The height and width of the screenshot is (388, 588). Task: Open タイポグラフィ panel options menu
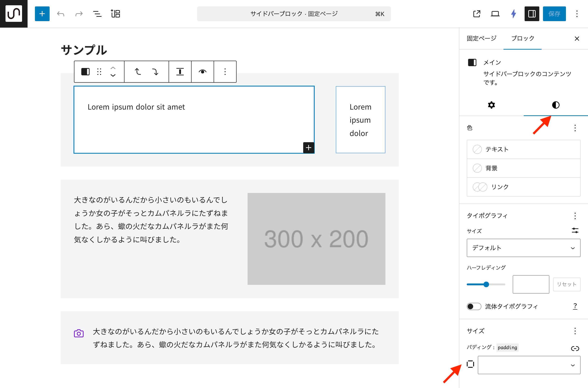click(575, 215)
